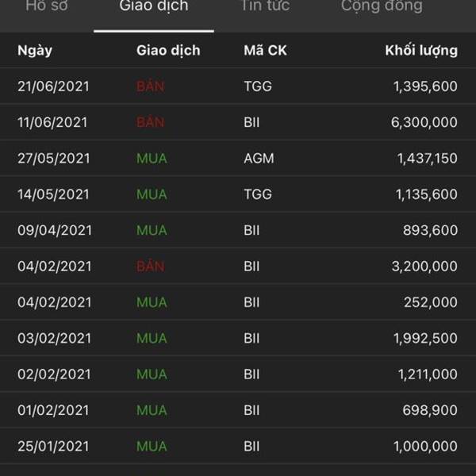This screenshot has width=476, height=476.
Task: Select the 02/02/2021 transaction row
Action: [238, 374]
